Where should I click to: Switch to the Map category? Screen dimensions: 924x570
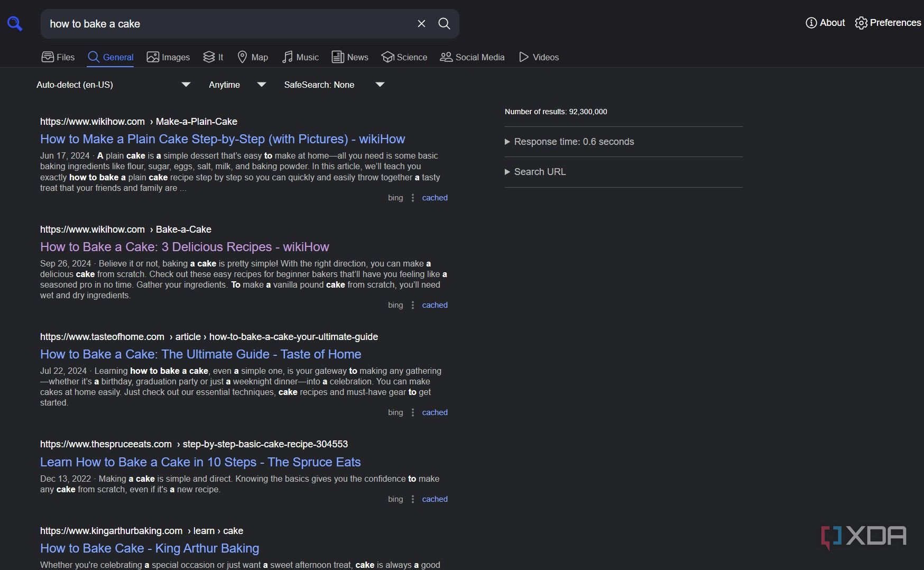(253, 57)
